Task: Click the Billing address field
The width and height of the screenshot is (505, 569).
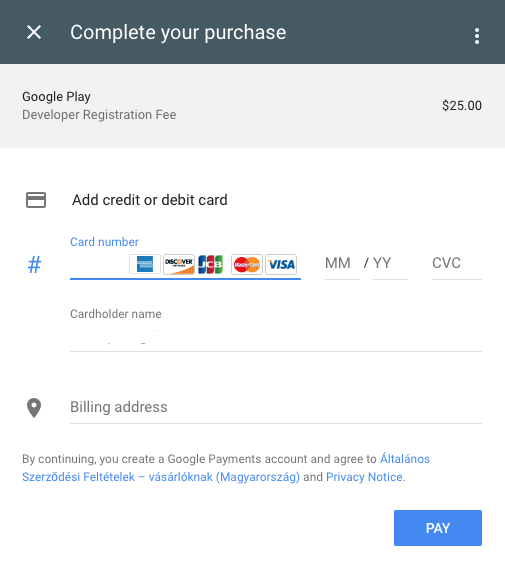Action: point(276,408)
